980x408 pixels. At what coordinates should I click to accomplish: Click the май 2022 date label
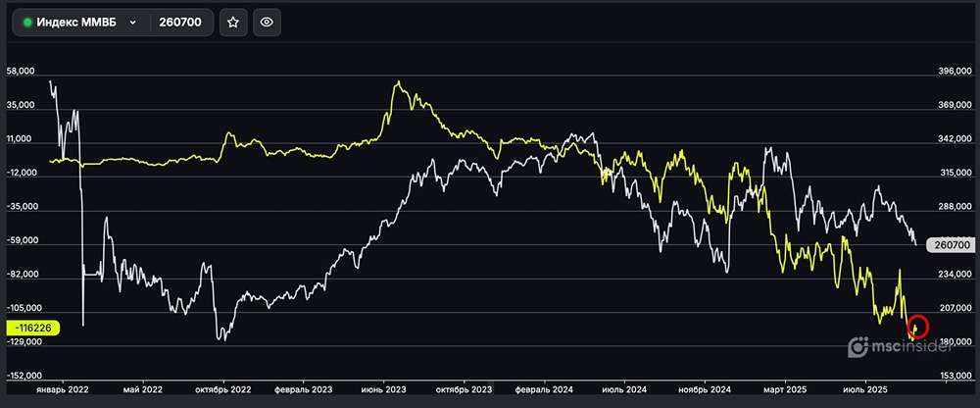(143, 389)
